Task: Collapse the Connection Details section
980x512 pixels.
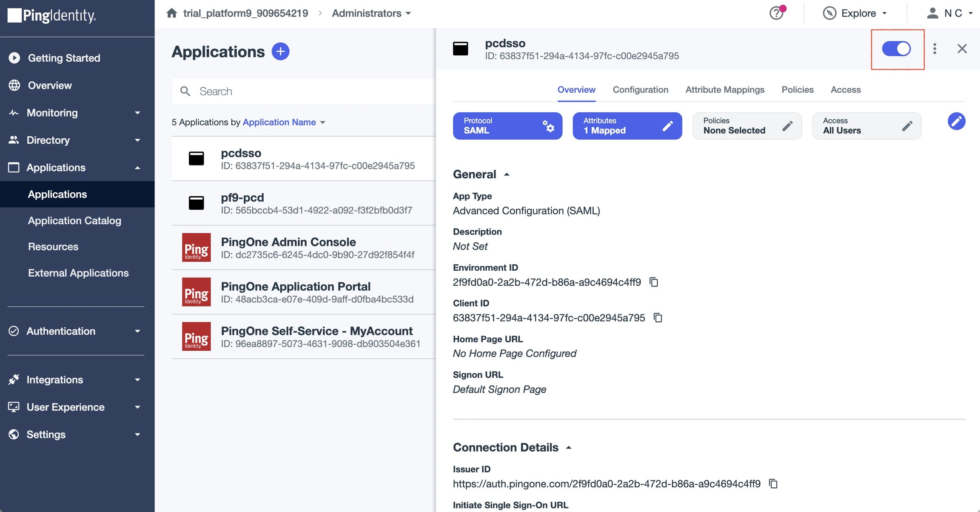Action: (569, 448)
